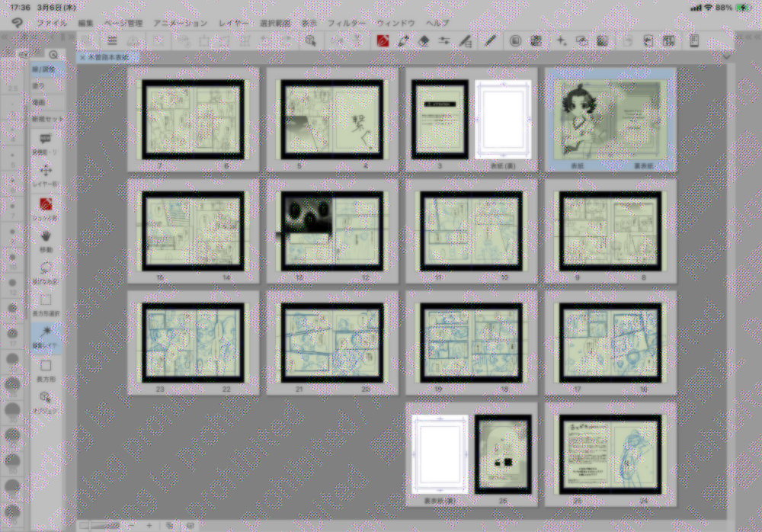Select the 線/調整 tool group

pos(44,70)
